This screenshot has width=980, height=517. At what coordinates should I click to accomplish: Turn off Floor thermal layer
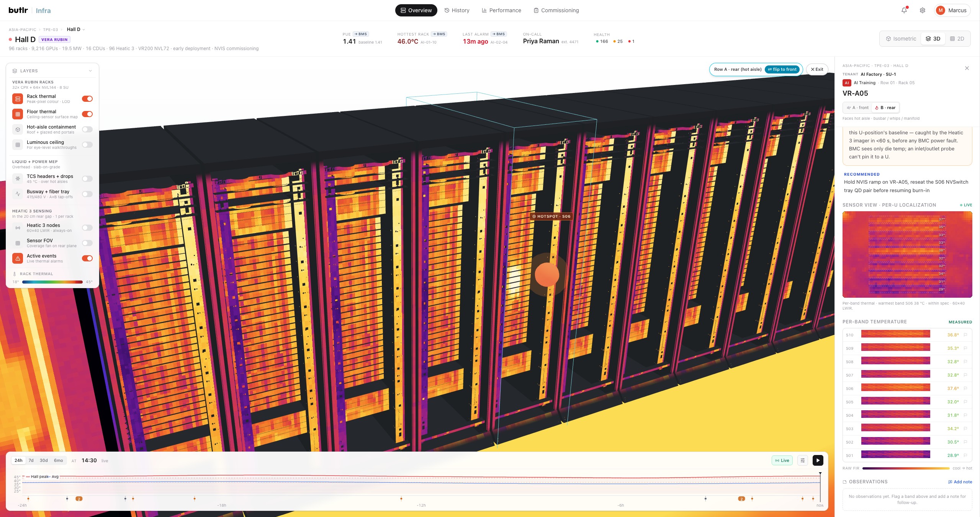pos(87,114)
